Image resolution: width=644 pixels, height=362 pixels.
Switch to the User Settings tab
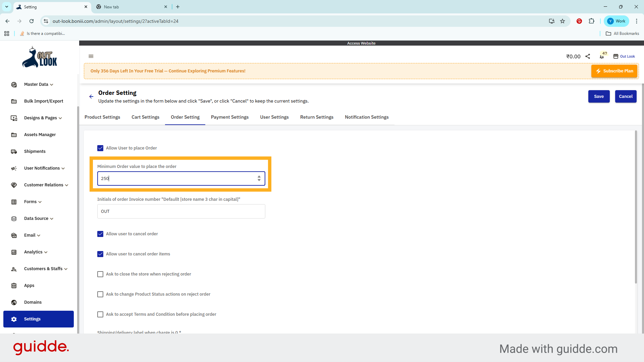click(274, 117)
